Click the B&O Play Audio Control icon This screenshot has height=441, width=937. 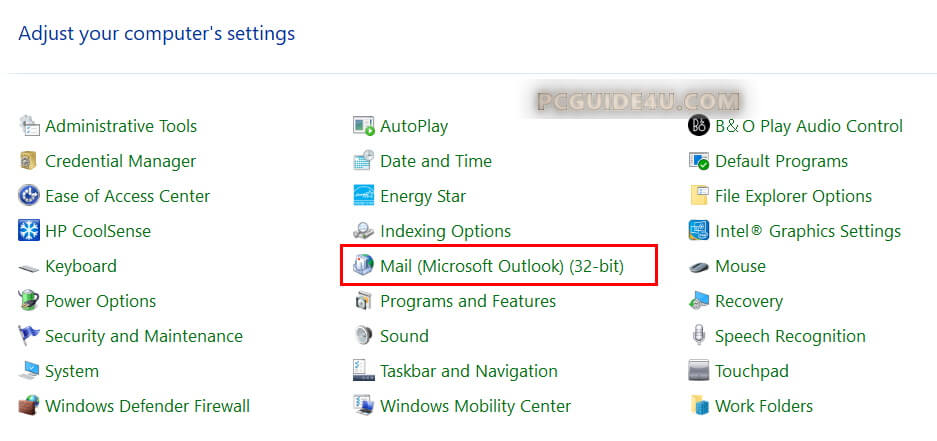pos(699,126)
